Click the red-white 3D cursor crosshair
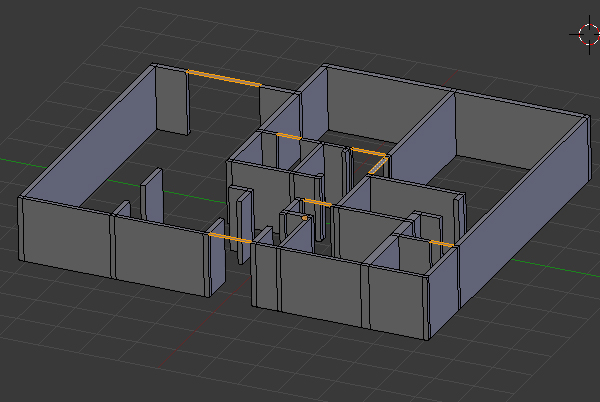Image resolution: width=600 pixels, height=402 pixels. coord(589,34)
